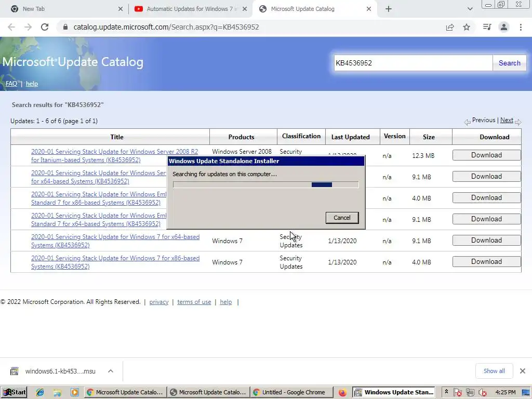Open the Chrome profile avatar
Screen dimensions: 532x399
[x=504, y=27]
